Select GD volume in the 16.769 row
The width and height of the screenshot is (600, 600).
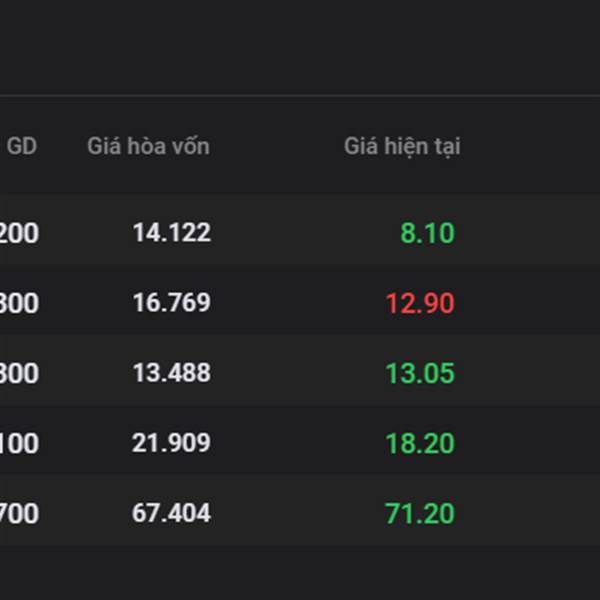(x=19, y=303)
